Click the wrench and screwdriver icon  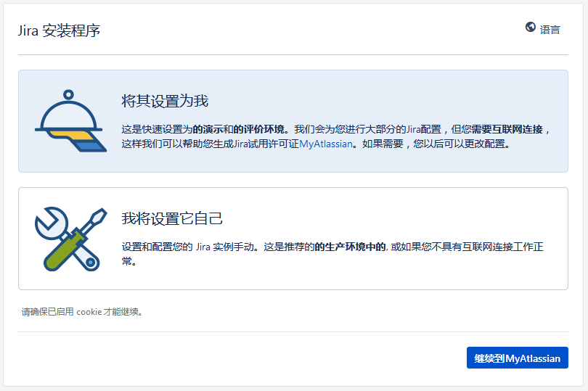pos(70,239)
